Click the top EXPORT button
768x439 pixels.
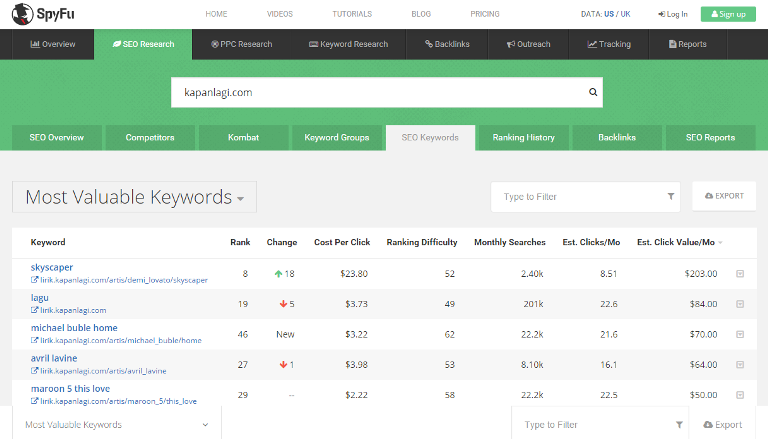pyautogui.click(x=724, y=196)
